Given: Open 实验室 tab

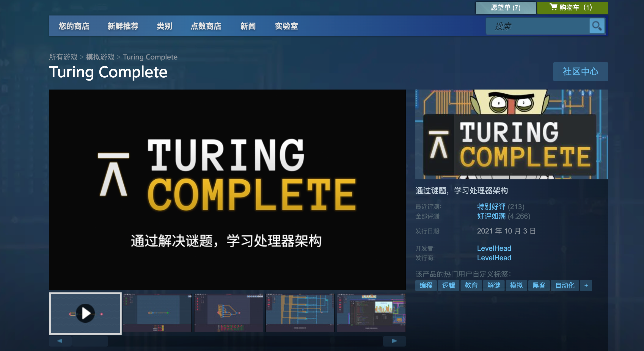Looking at the screenshot, I should coord(286,26).
